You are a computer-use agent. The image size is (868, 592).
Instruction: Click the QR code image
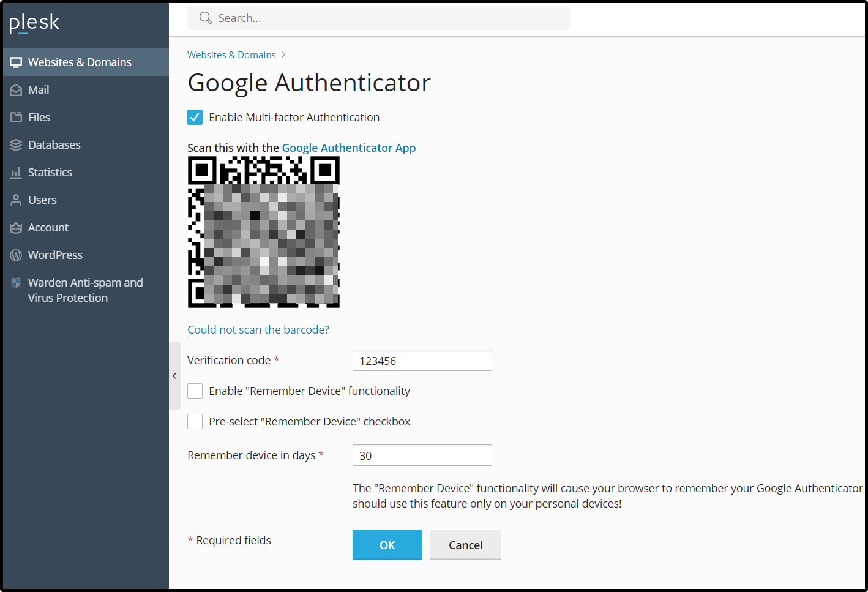click(x=264, y=232)
